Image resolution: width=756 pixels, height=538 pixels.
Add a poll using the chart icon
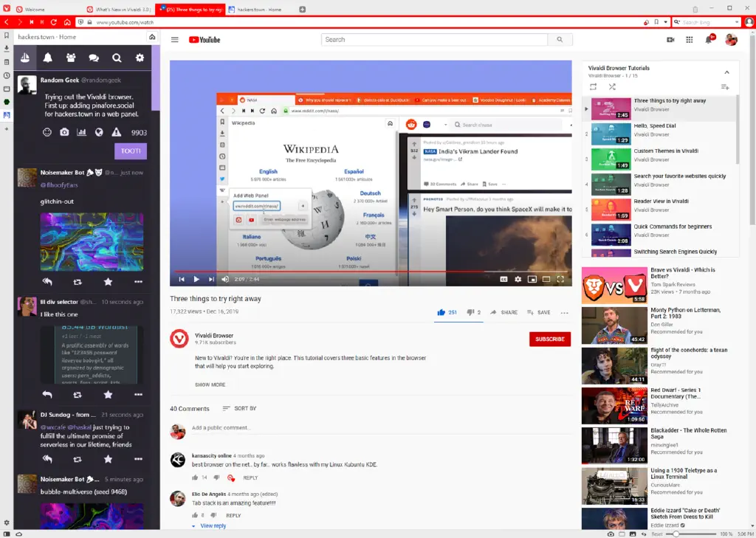[83, 131]
